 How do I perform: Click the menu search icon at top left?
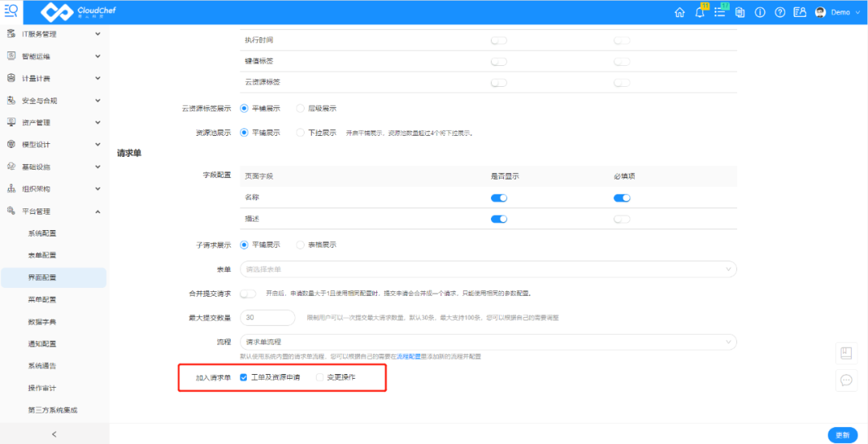11,11
